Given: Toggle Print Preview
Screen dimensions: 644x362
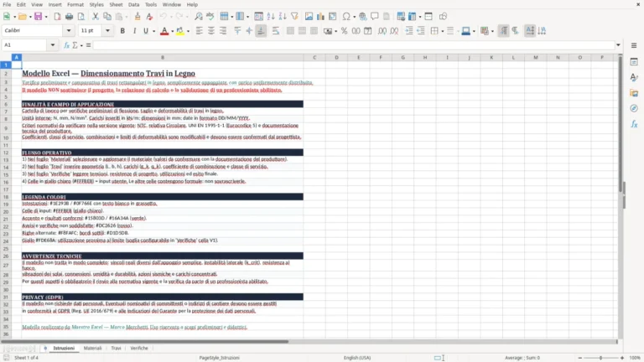Looking at the screenshot, I should (80, 17).
